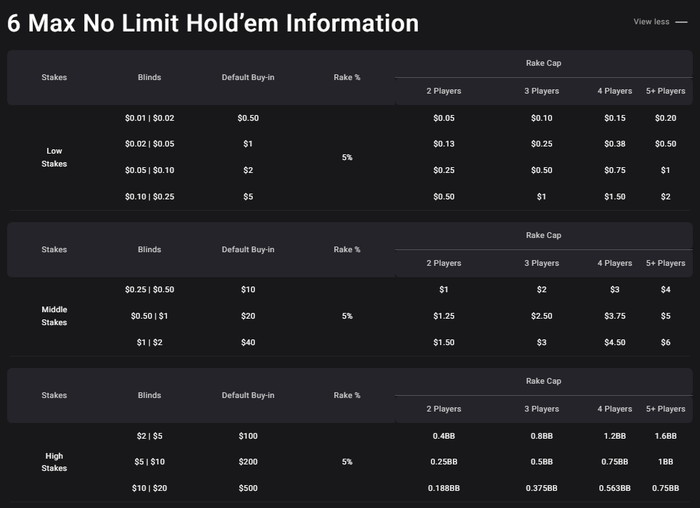This screenshot has width=700, height=508.
Task: Click the 2 Players header in the Low Stakes table
Action: 444,91
